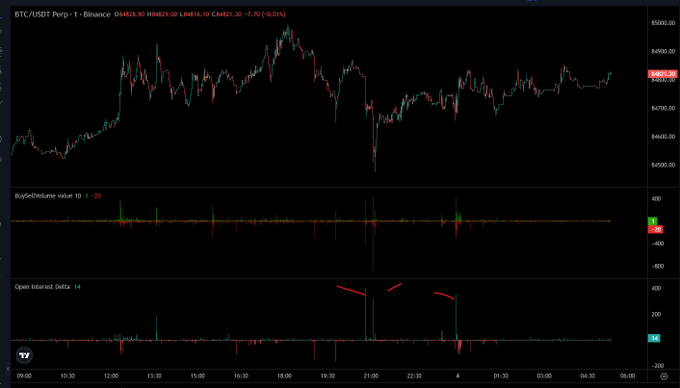
Task: Select the Open Interest Delta indicator legend
Action: (x=42, y=287)
